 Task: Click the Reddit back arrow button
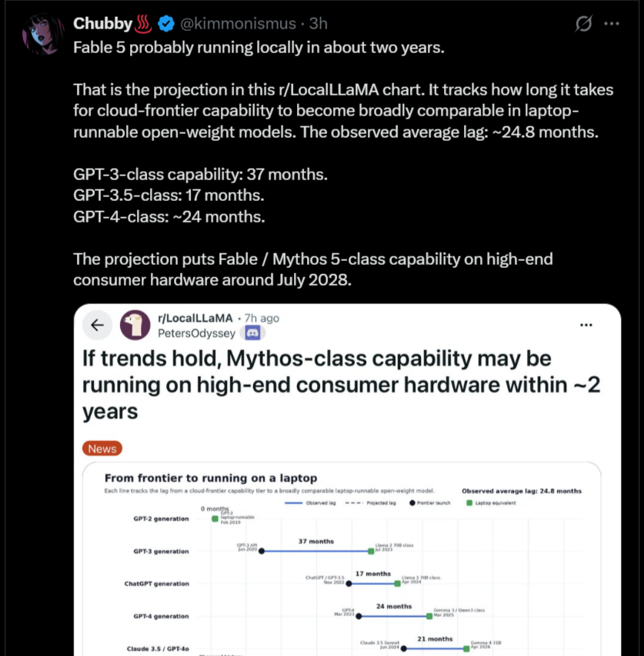tap(98, 325)
